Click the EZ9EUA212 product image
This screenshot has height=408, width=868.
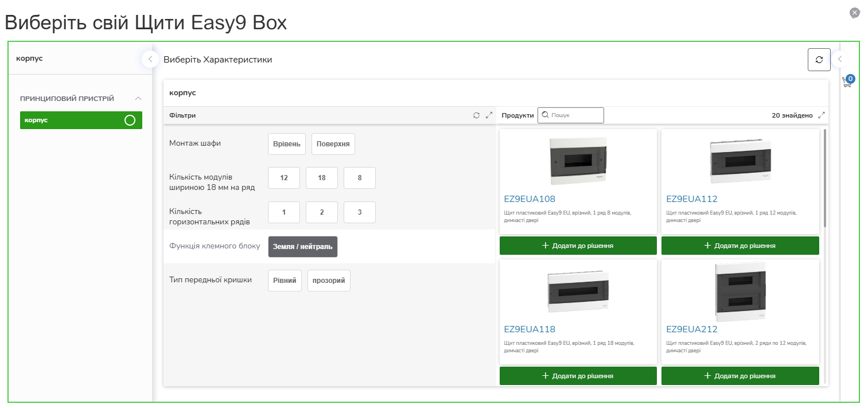(740, 292)
